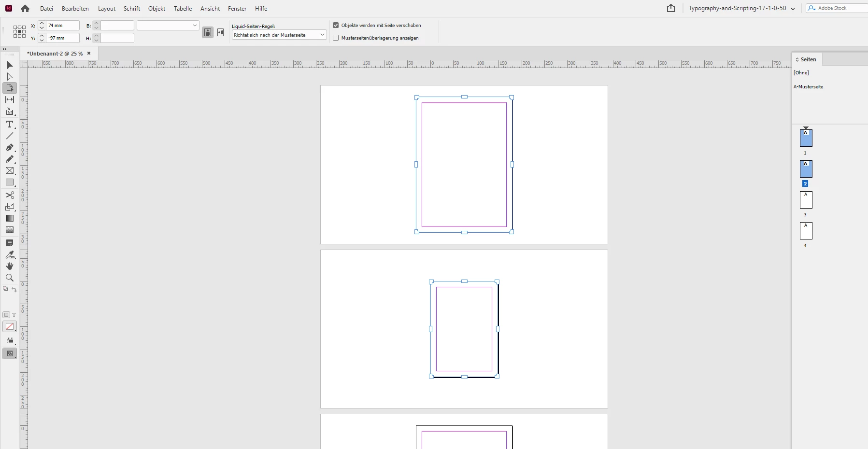Image resolution: width=868 pixels, height=449 pixels.
Task: Open the page size preset dropdown
Action: 168,25
